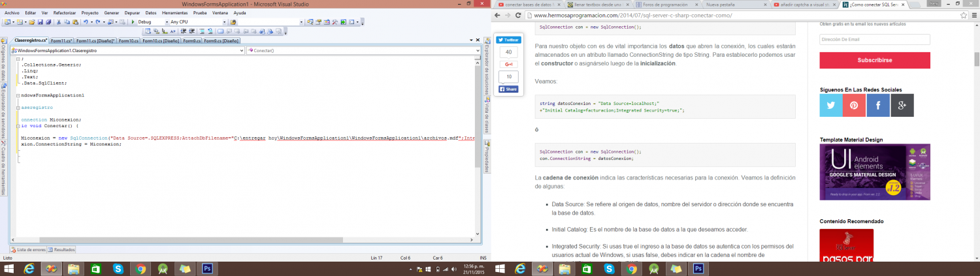Image resolution: width=980 pixels, height=276 pixels.
Task: Click the Dirección De Email input field
Action: click(x=875, y=39)
